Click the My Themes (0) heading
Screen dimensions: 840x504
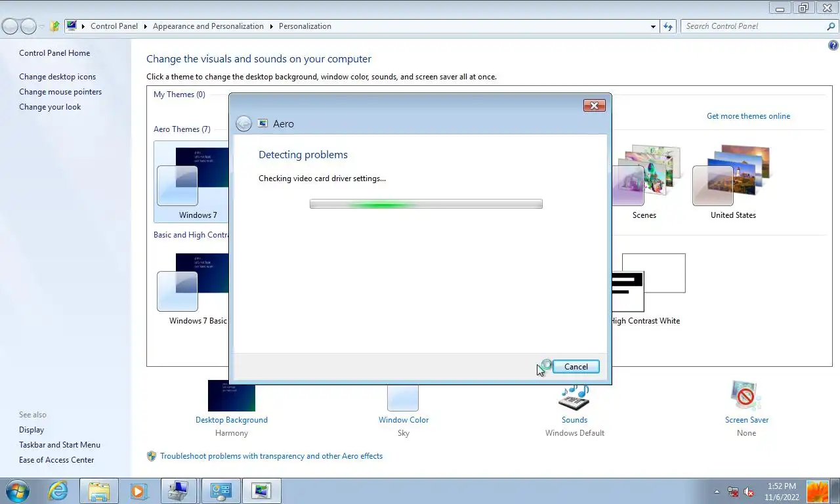click(x=179, y=94)
